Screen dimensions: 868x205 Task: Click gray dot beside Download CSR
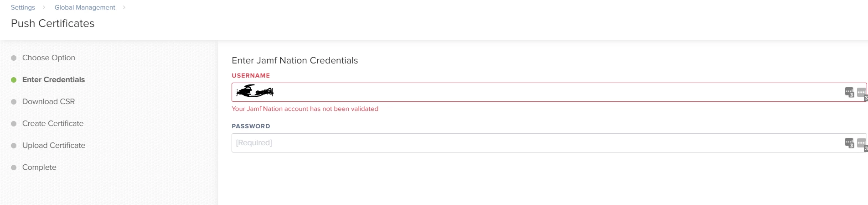tap(14, 102)
